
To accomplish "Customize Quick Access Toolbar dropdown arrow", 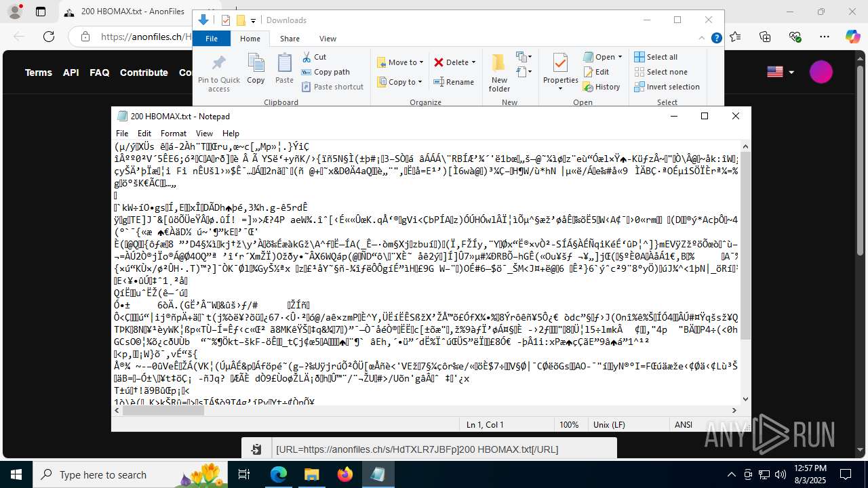I will pyautogui.click(x=253, y=21).
